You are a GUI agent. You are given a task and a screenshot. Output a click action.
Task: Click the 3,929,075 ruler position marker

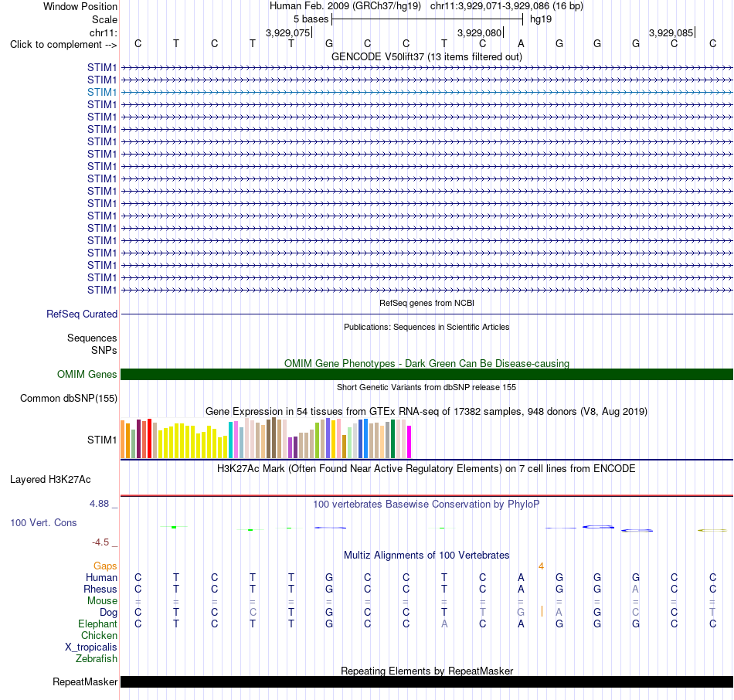tap(288, 32)
